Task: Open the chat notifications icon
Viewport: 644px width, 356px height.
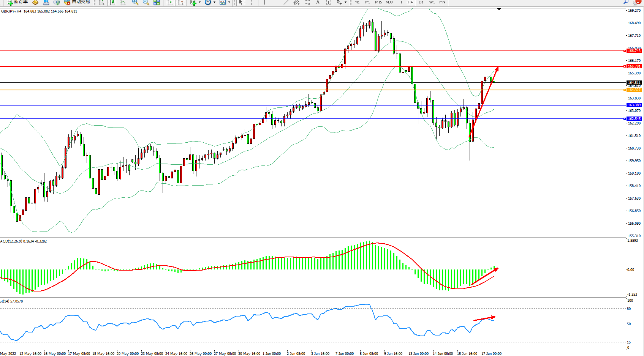Action: (637, 2)
